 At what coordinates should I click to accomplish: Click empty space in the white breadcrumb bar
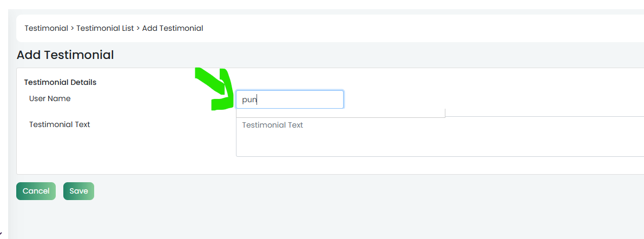click(411, 28)
